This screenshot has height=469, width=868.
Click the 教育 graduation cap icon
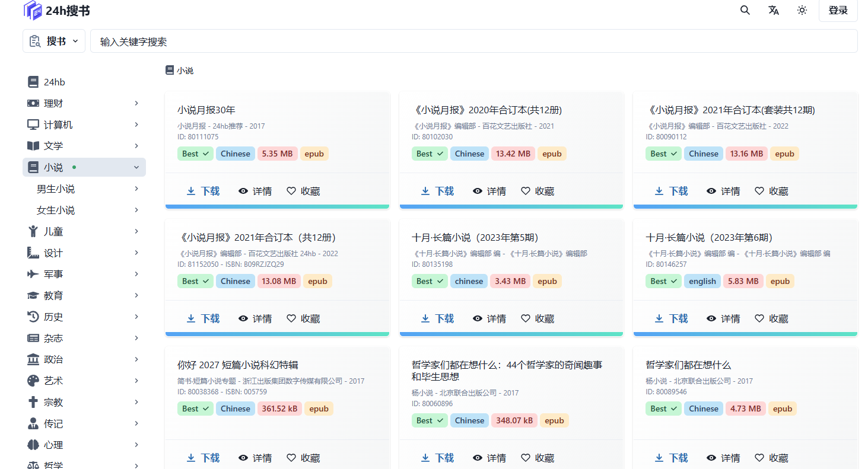pyautogui.click(x=33, y=295)
